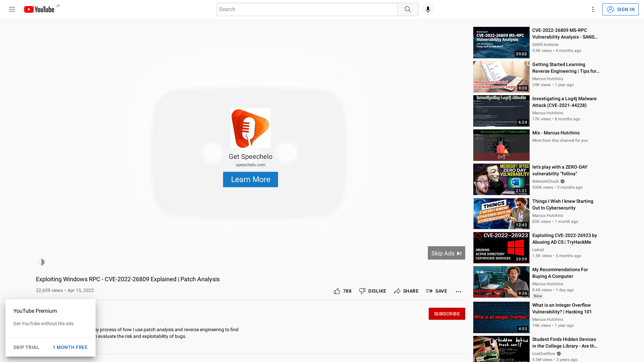Toggle the contrast circle icon in player
The width and height of the screenshot is (644, 362).
(x=41, y=262)
